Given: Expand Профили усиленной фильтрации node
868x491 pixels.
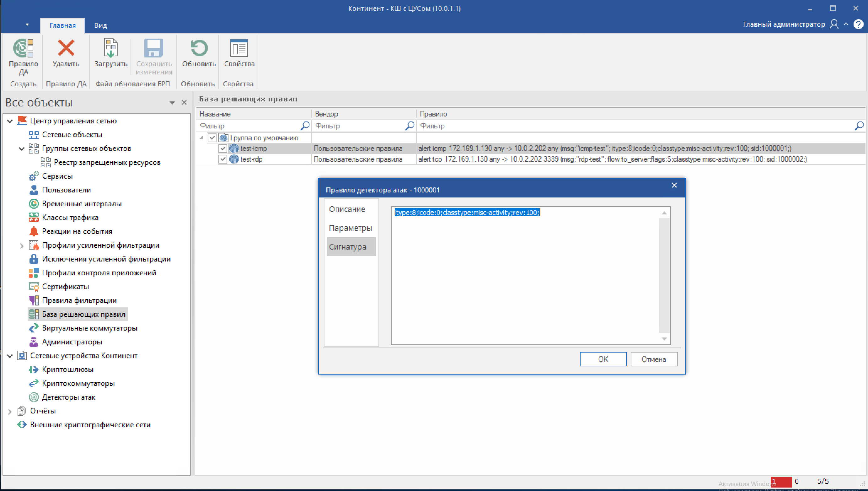Looking at the screenshot, I should (x=21, y=245).
